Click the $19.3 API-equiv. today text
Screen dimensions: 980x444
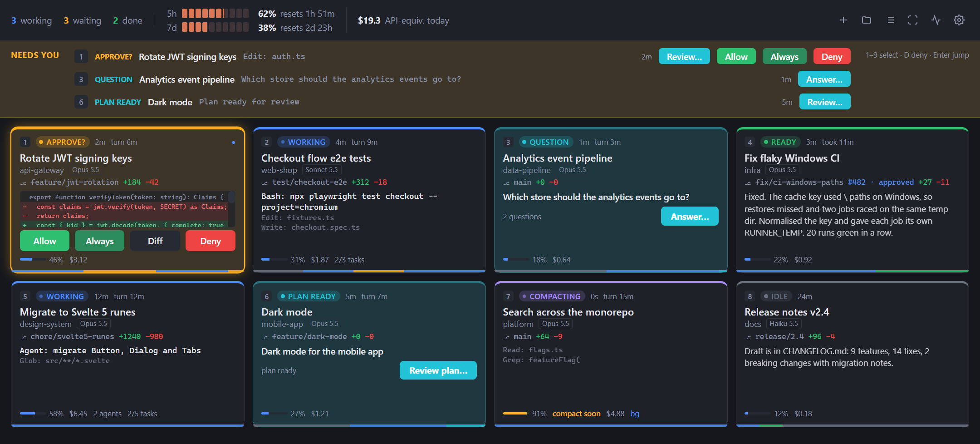pyautogui.click(x=403, y=20)
